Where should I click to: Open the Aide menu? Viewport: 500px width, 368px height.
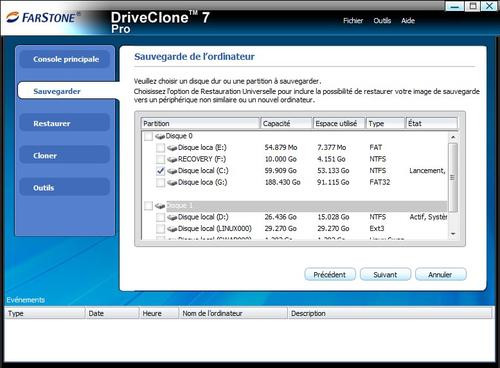408,21
